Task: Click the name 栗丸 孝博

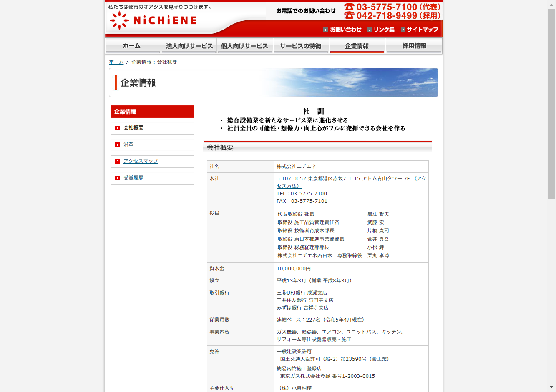Action: coord(378,256)
